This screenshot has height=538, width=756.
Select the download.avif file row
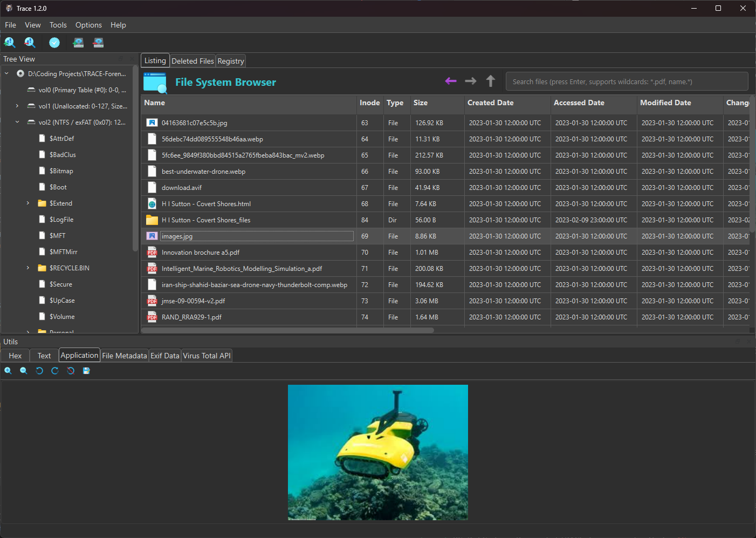(445, 188)
